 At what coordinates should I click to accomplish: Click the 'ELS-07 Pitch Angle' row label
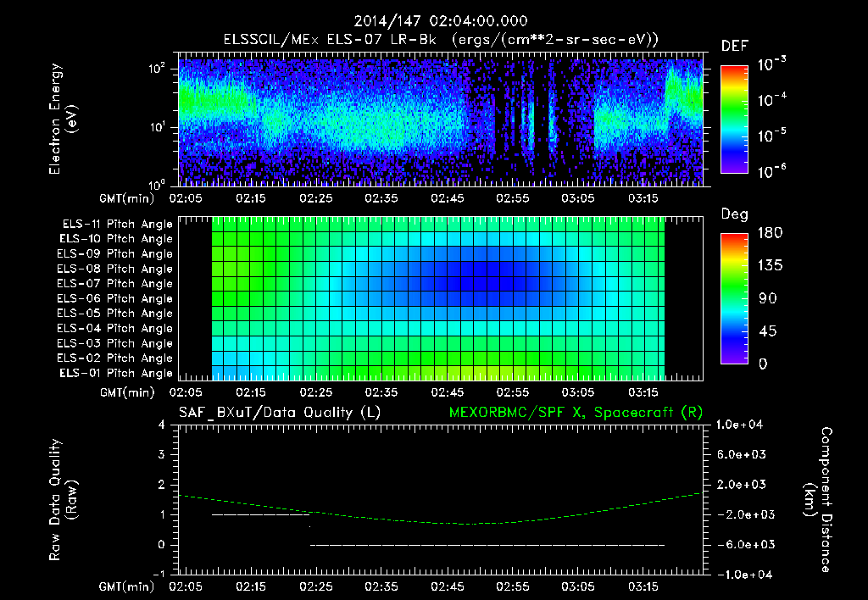[115, 283]
